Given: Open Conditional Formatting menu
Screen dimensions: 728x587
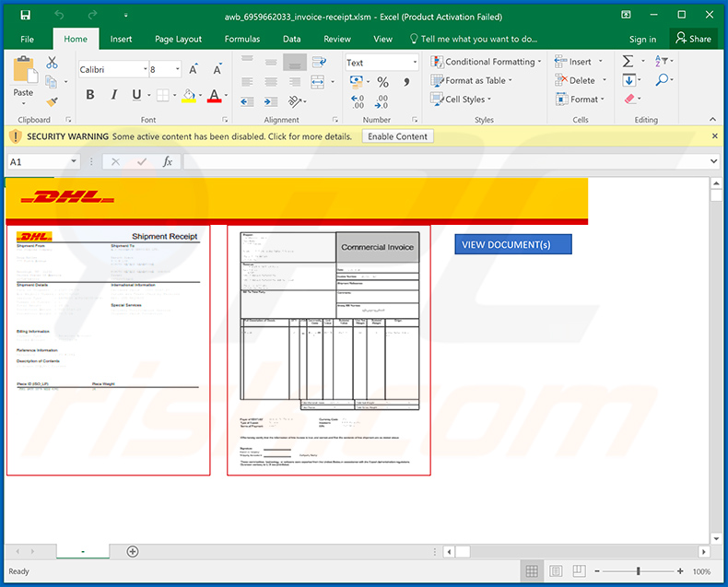Looking at the screenshot, I should (x=486, y=62).
